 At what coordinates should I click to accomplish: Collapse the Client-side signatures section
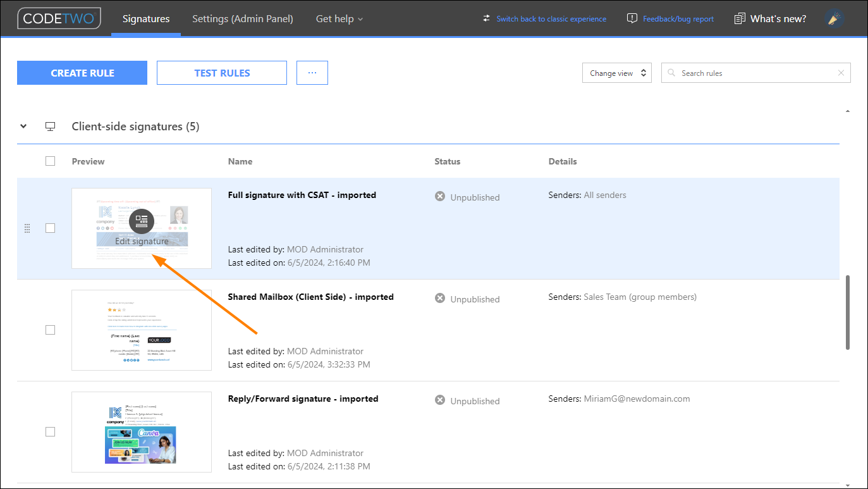(23, 127)
